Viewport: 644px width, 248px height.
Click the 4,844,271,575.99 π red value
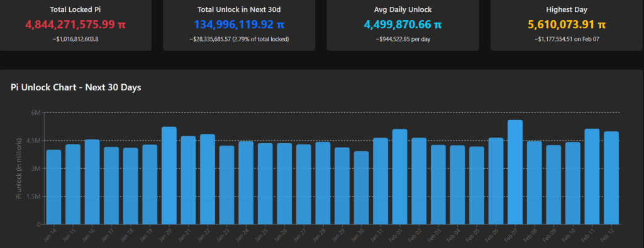coord(75,24)
